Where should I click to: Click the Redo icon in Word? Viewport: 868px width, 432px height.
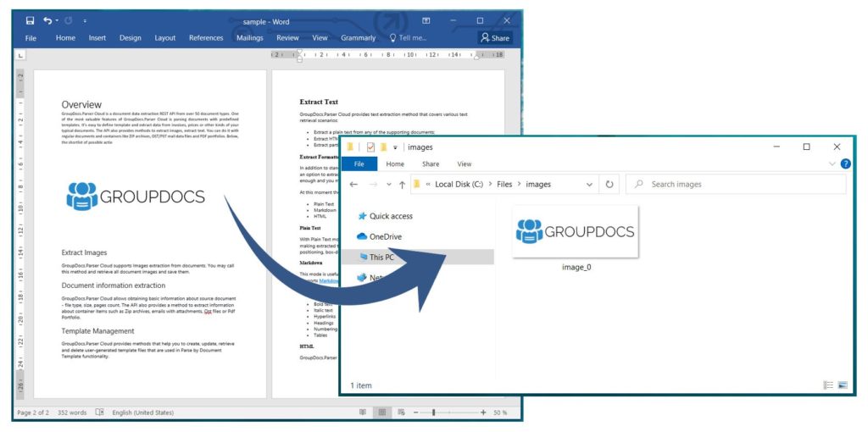click(68, 21)
